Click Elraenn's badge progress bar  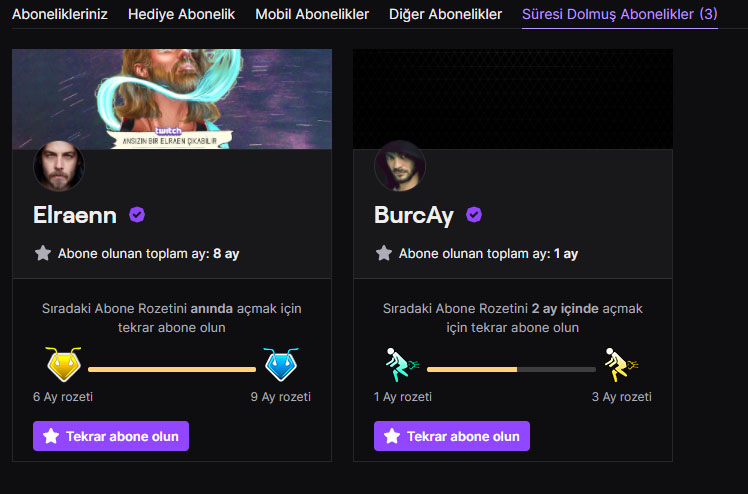172,369
